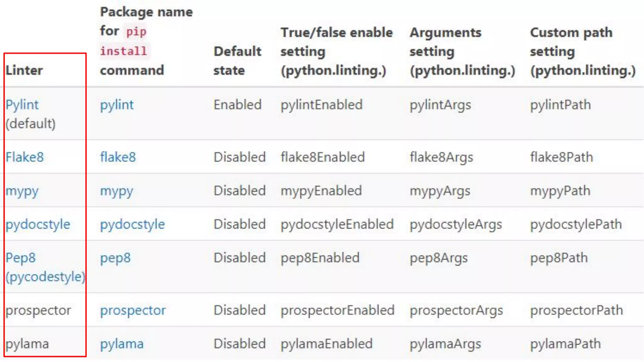Select the pylamaPath setting cell
Screen dimensions: 644x362
tap(565, 344)
